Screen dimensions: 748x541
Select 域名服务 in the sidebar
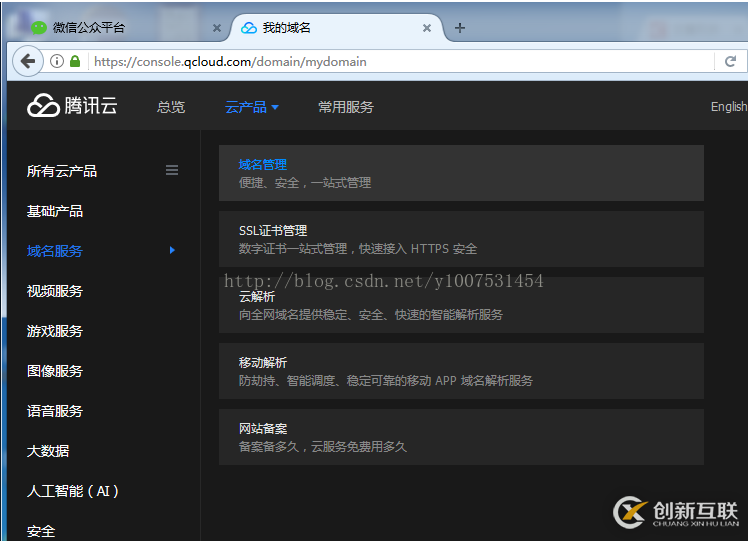[55, 251]
